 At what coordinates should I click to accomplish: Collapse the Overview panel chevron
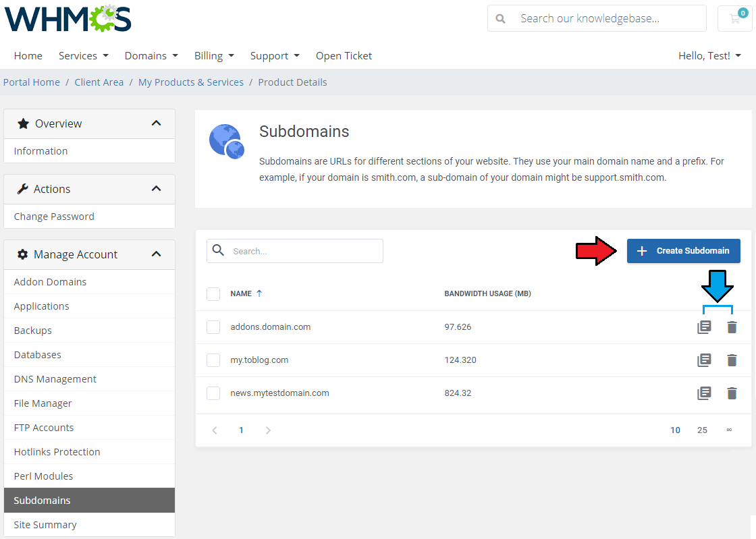pos(156,123)
